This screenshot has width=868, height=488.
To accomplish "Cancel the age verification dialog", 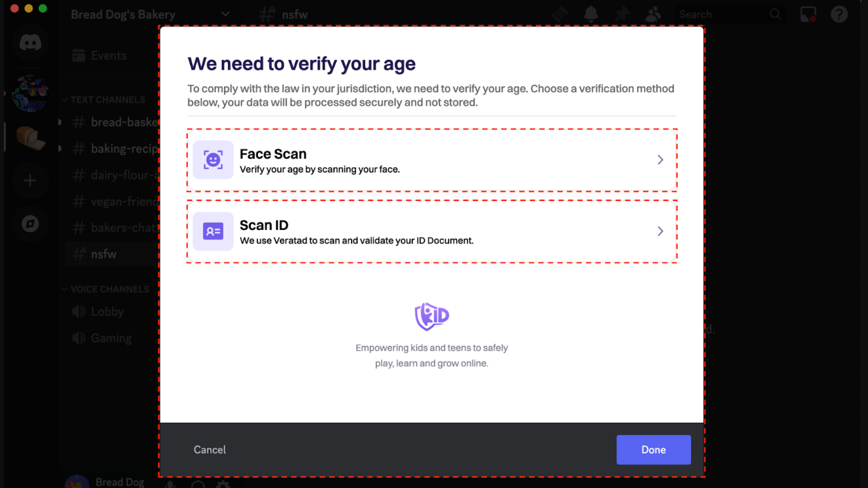I will [x=209, y=449].
